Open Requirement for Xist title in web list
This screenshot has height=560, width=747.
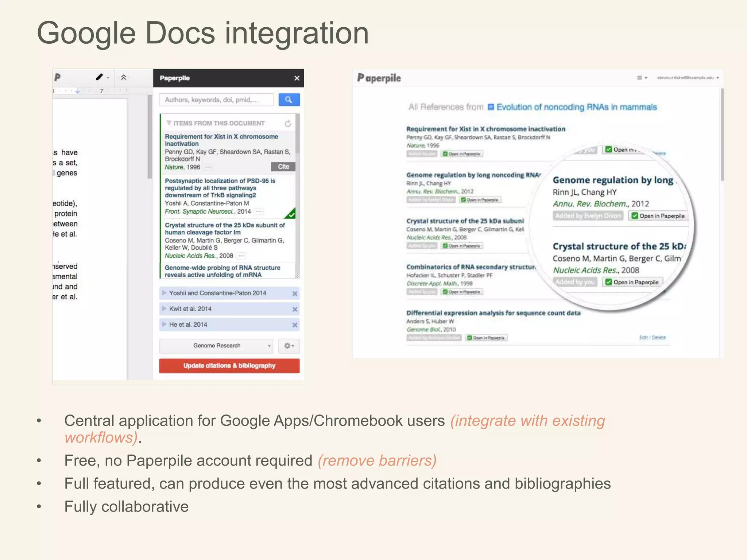(x=486, y=129)
